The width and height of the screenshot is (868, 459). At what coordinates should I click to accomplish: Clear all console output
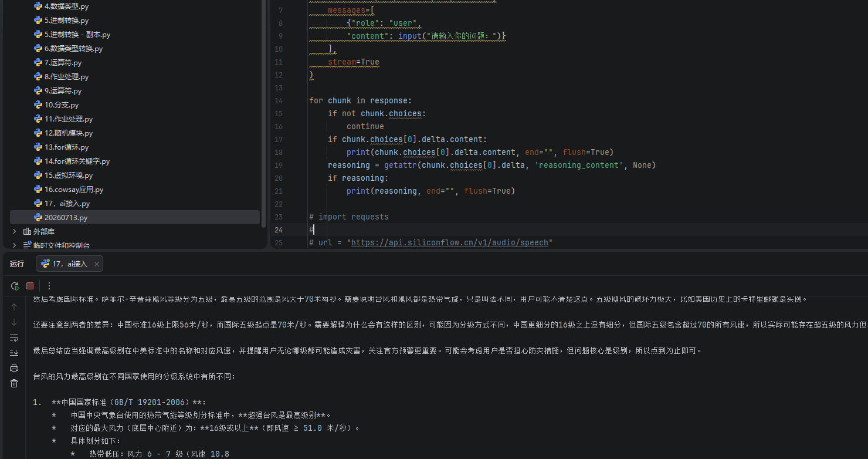tap(14, 383)
